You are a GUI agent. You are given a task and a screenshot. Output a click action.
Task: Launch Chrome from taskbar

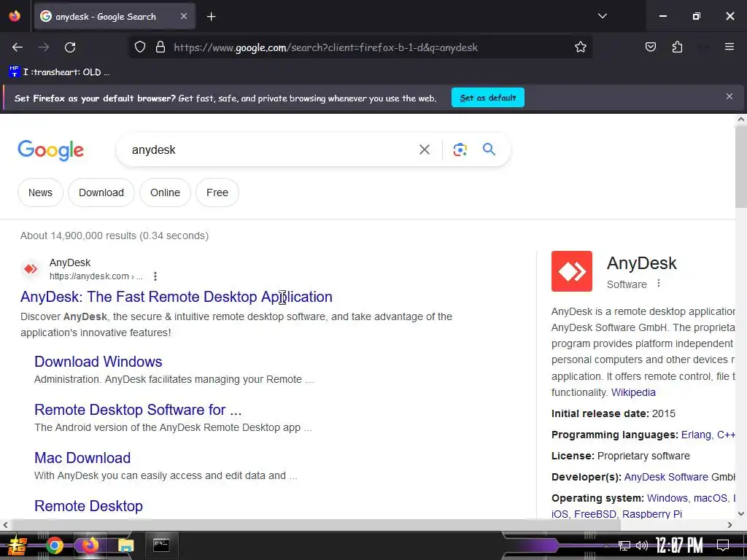(54, 545)
